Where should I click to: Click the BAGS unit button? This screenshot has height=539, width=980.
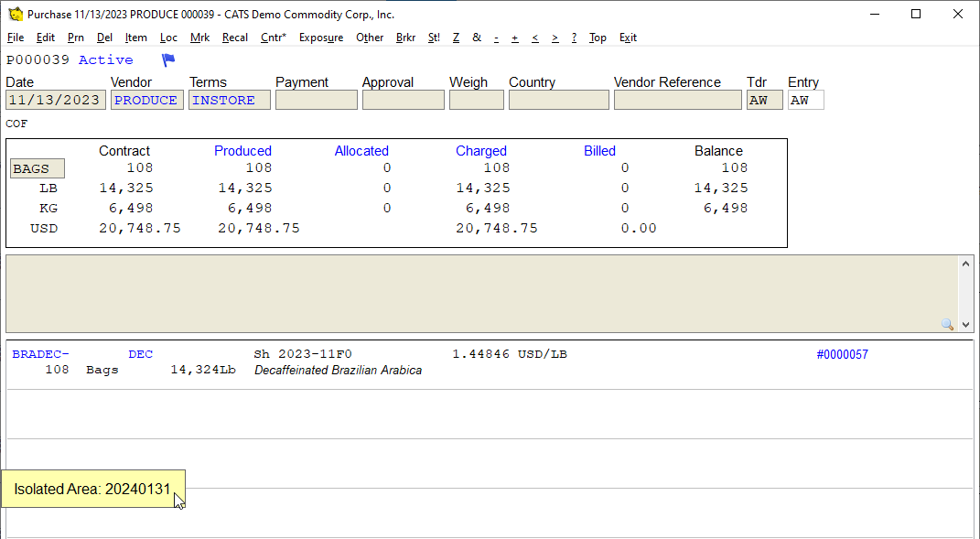click(38, 168)
